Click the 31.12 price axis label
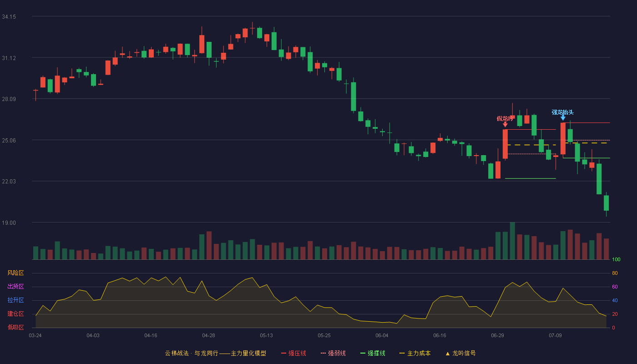637x364 pixels. click(9, 58)
